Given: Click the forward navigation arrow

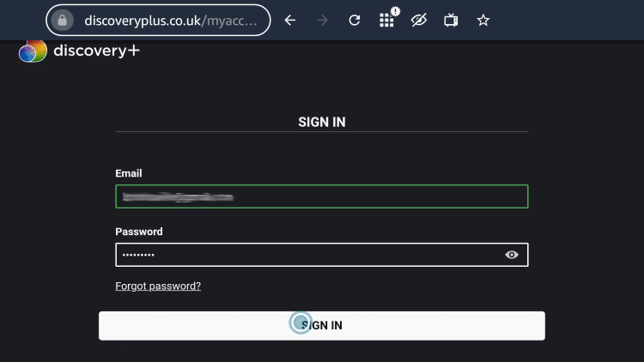Looking at the screenshot, I should coord(322,20).
